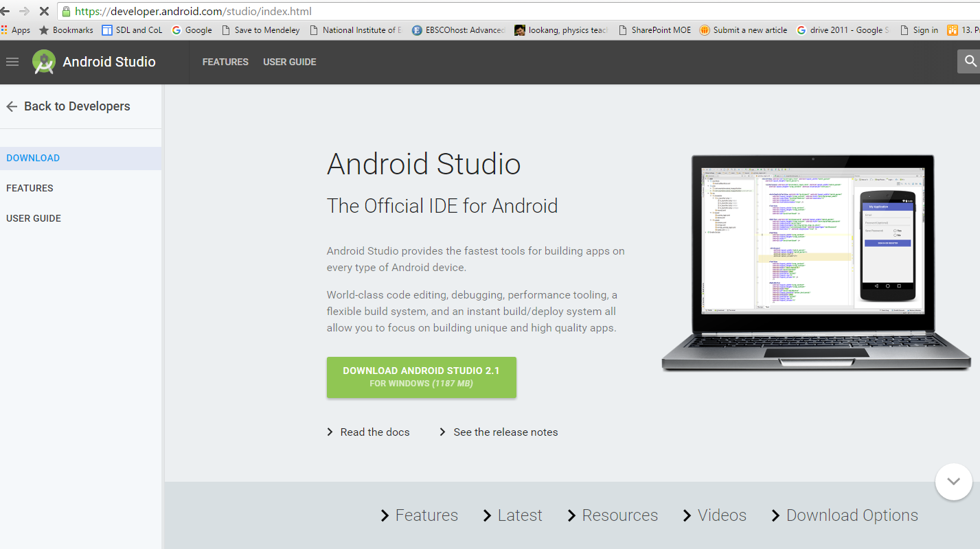Open USER GUIDE in the top header bar

290,62
